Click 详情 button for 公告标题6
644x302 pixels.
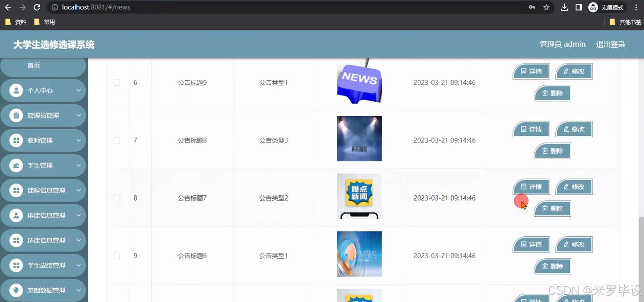[531, 244]
